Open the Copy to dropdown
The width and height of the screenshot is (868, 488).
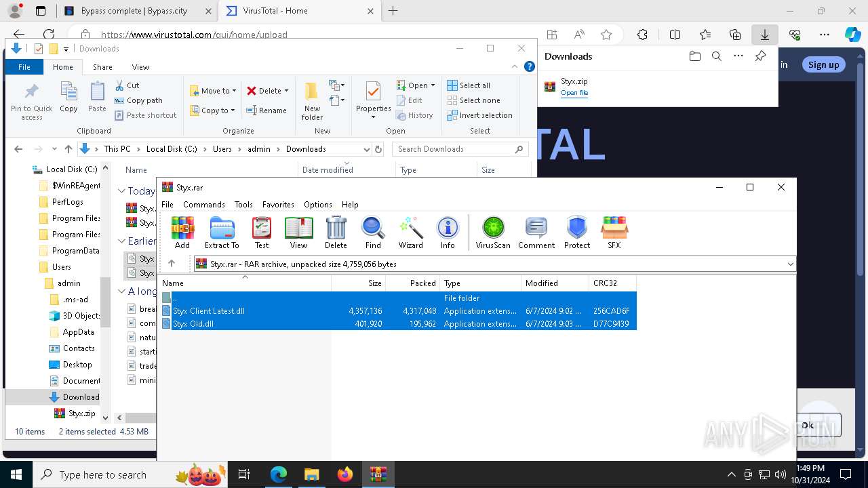tap(213, 110)
